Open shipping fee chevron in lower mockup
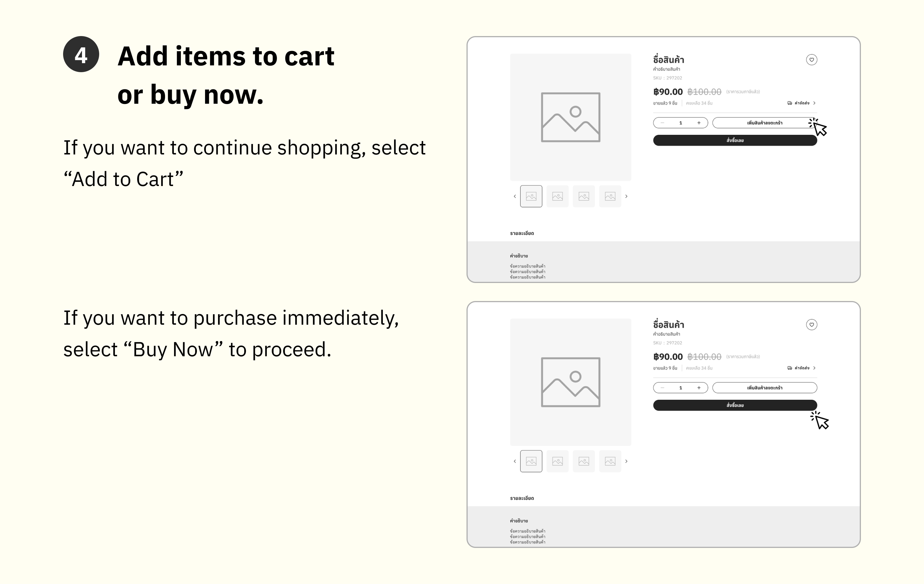The width and height of the screenshot is (924, 584). tap(814, 368)
